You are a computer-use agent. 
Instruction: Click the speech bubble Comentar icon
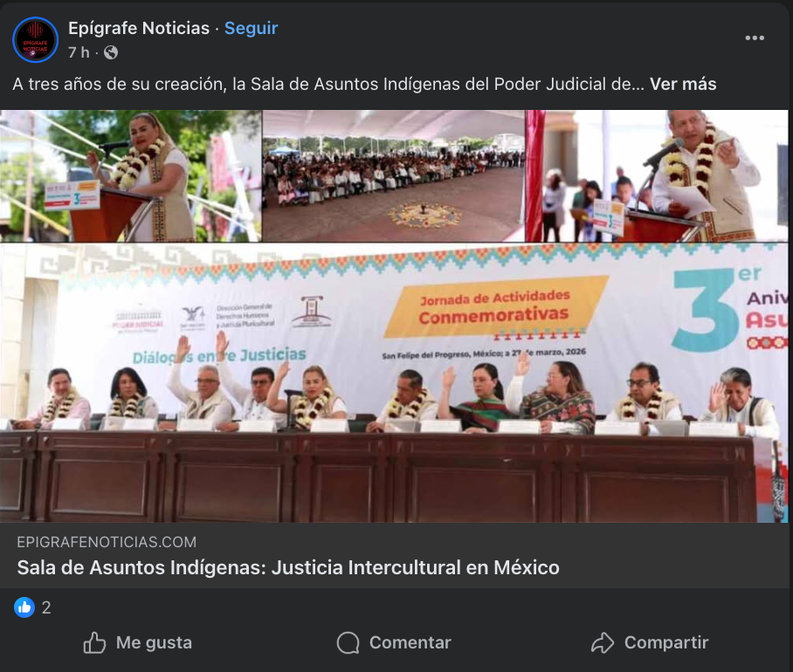pyautogui.click(x=348, y=642)
